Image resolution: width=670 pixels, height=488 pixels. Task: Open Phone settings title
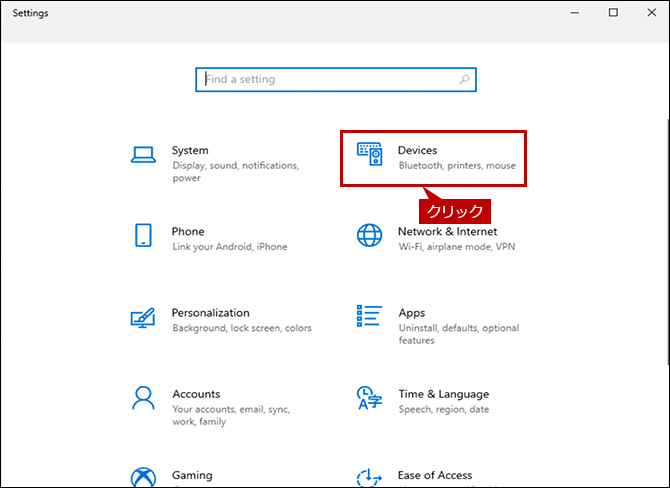[x=188, y=232]
